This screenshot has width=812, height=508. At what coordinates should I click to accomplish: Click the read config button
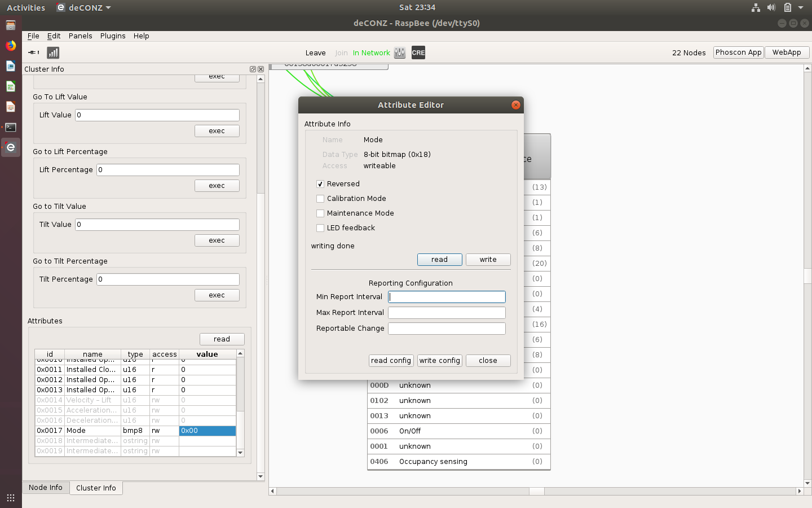click(391, 361)
